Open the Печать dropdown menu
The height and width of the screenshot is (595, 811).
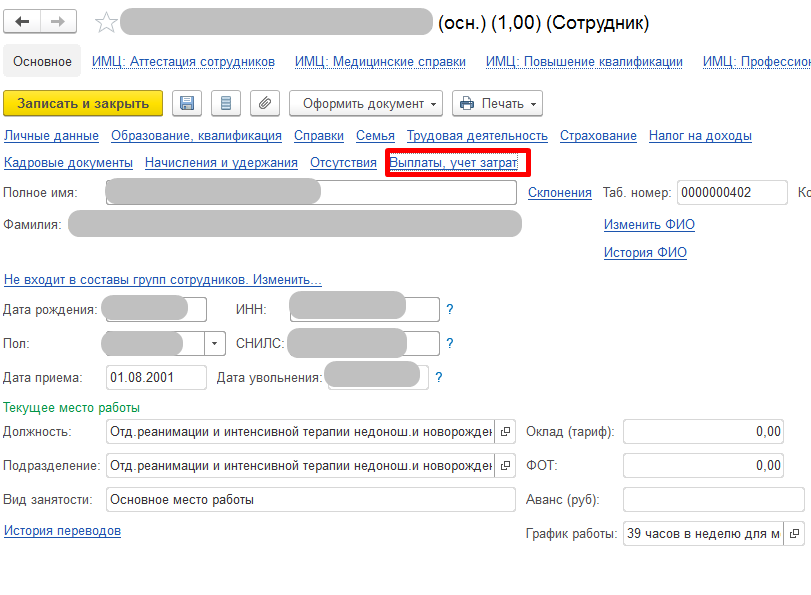point(497,103)
